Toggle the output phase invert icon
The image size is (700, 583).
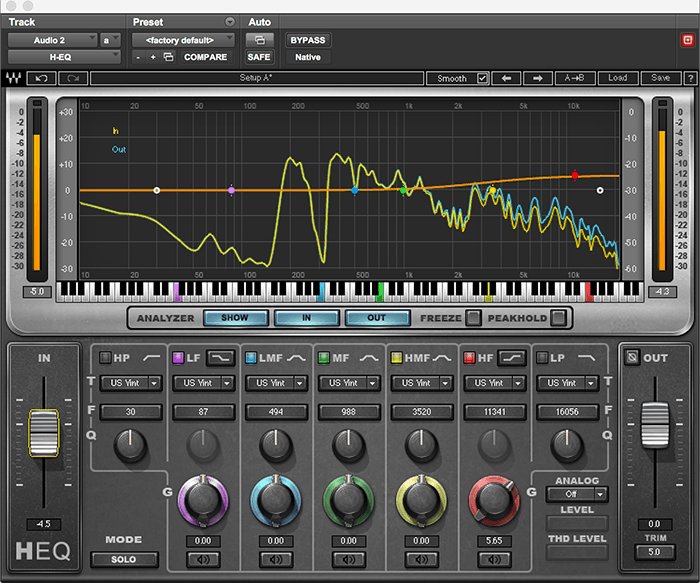click(632, 357)
